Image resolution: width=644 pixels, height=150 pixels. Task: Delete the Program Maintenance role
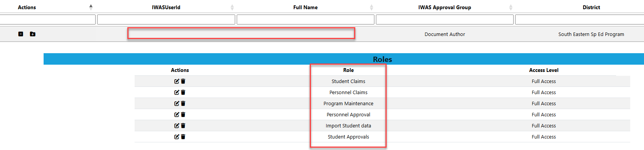[183, 103]
